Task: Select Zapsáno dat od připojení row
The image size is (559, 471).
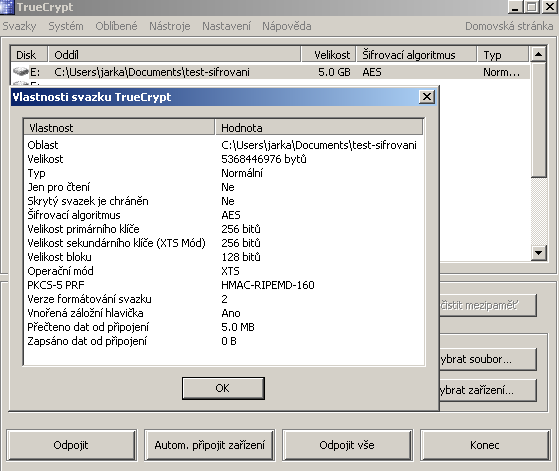Action: 223,341
